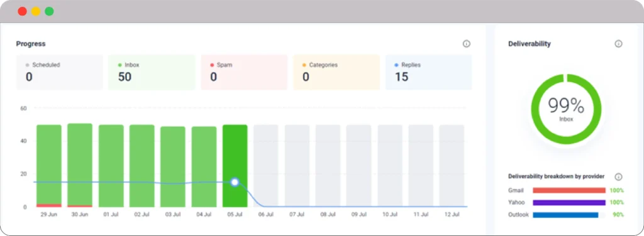Select the Spam stat card
This screenshot has width=644, height=236.
click(244, 72)
